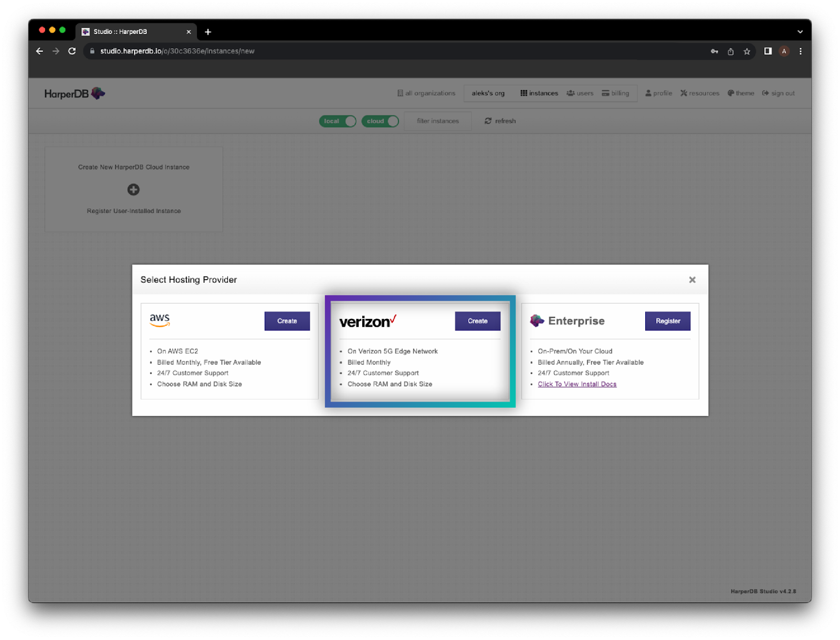Viewport: 840px width, 640px height.
Task: Open the resources page
Action: click(x=700, y=93)
